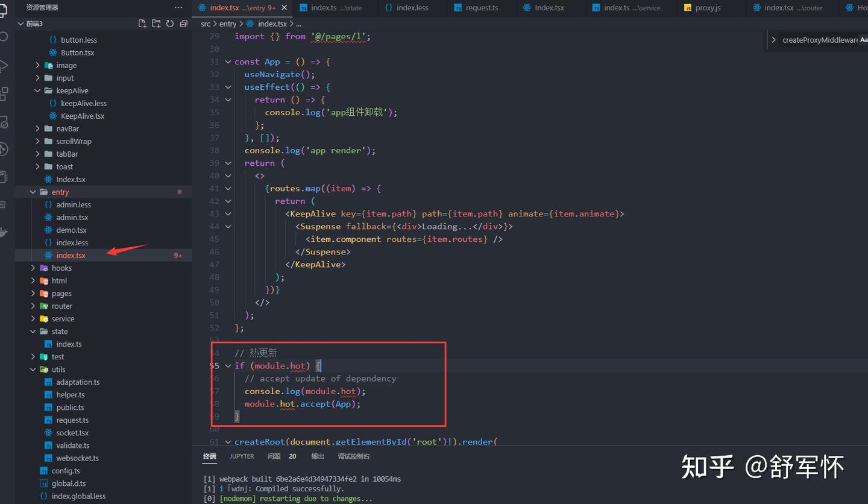868x504 pixels.
Task: Refresh the file explorer
Action: click(x=170, y=24)
